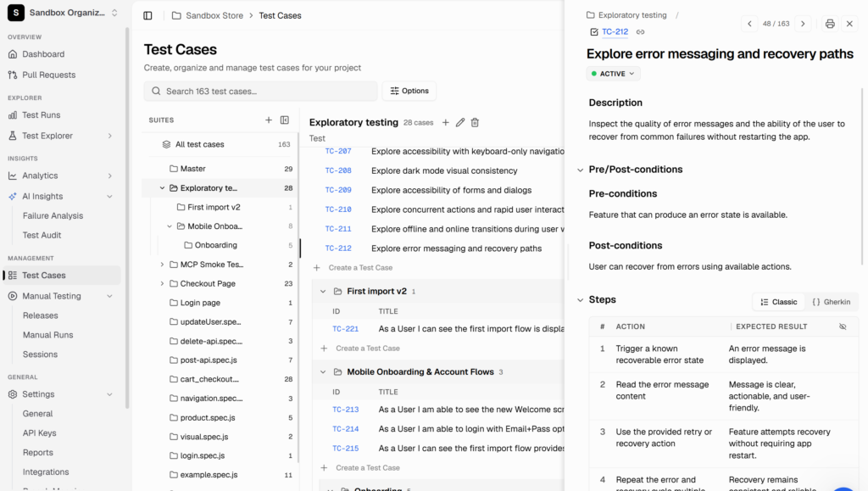Open test case TC-210
The image size is (868, 491).
pos(338,209)
